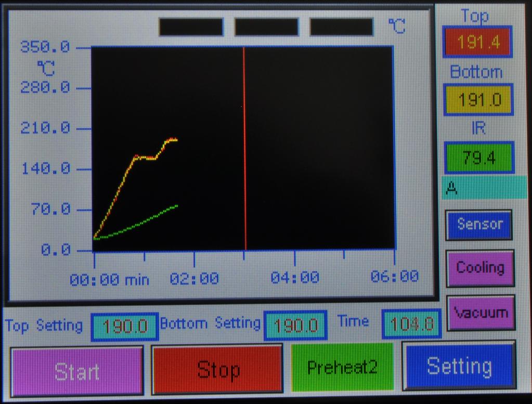Viewport: 532px width, 404px height.
Task: Tap the 140.0 axis label
Action: click(x=45, y=168)
